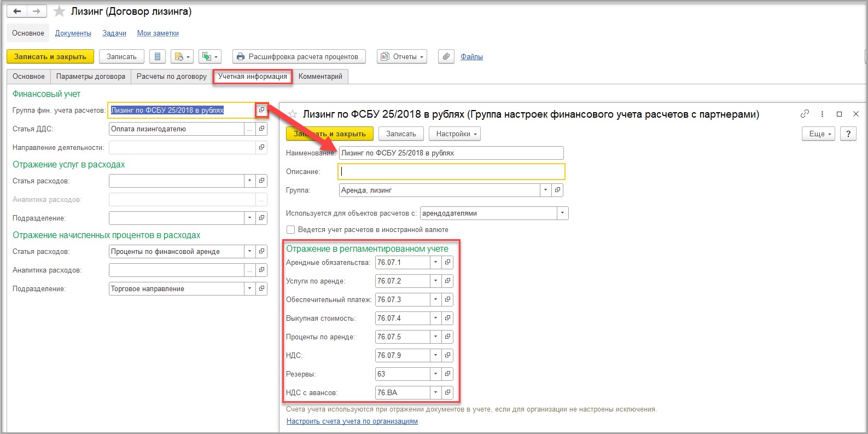Enable Ведется учет расчетов в иностранной валюте

click(291, 230)
